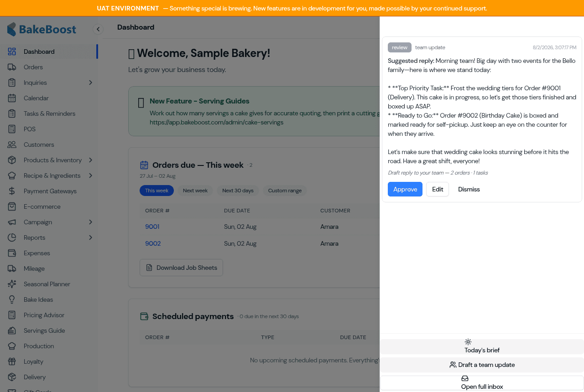
Task: Collapse the sidebar with chevron button
Action: point(98,29)
